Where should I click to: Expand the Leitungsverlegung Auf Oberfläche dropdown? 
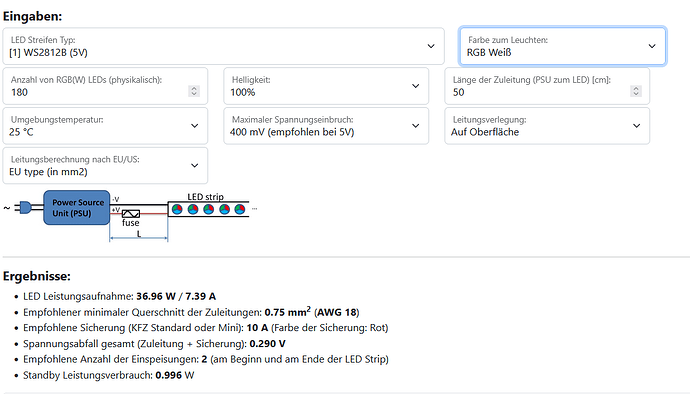(547, 125)
